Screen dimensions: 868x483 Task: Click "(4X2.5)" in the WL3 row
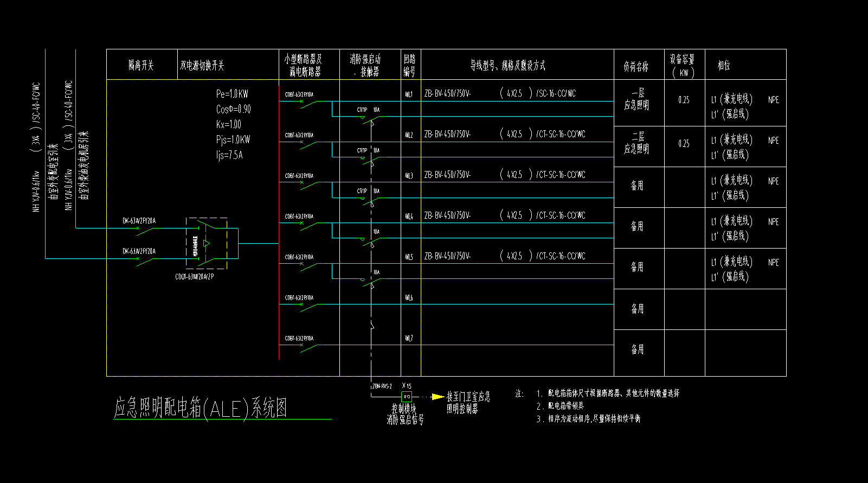click(x=516, y=175)
